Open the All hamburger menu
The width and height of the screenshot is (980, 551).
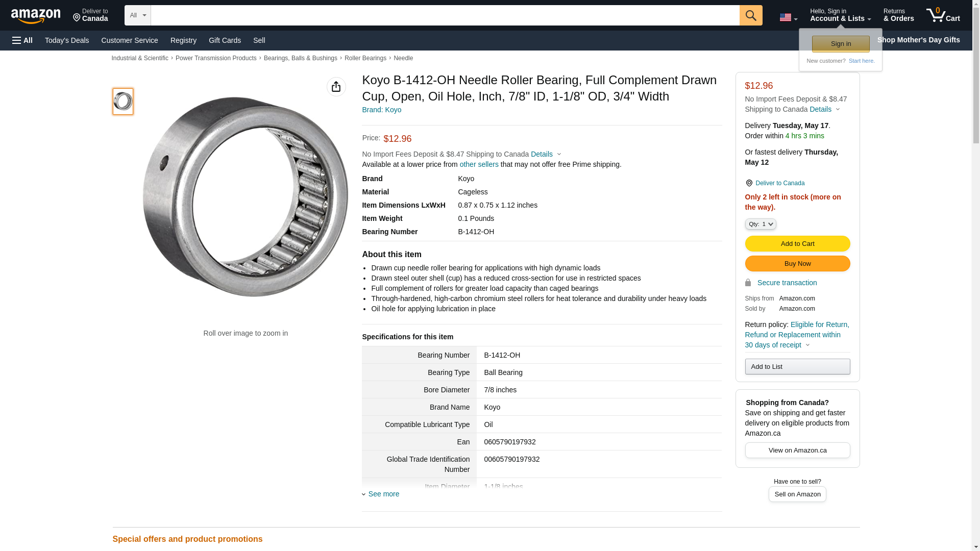click(22, 40)
